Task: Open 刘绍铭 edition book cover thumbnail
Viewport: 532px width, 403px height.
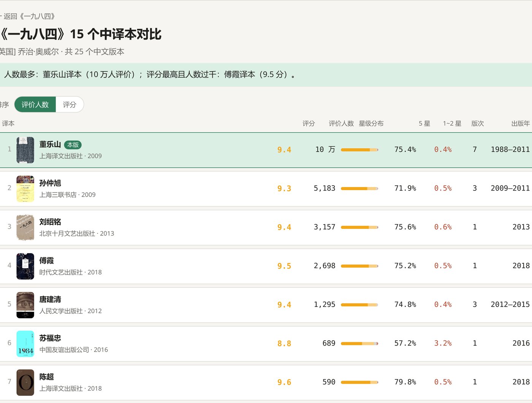Action: point(25,228)
